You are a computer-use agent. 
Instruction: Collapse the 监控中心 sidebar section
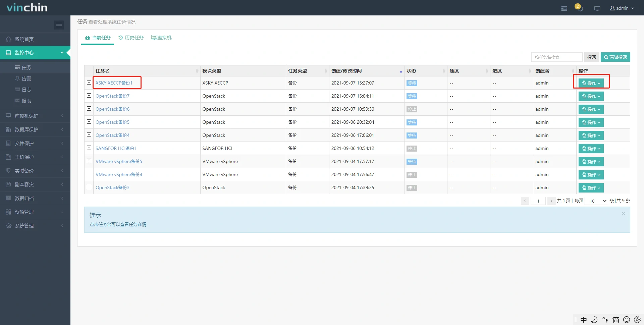pos(35,53)
